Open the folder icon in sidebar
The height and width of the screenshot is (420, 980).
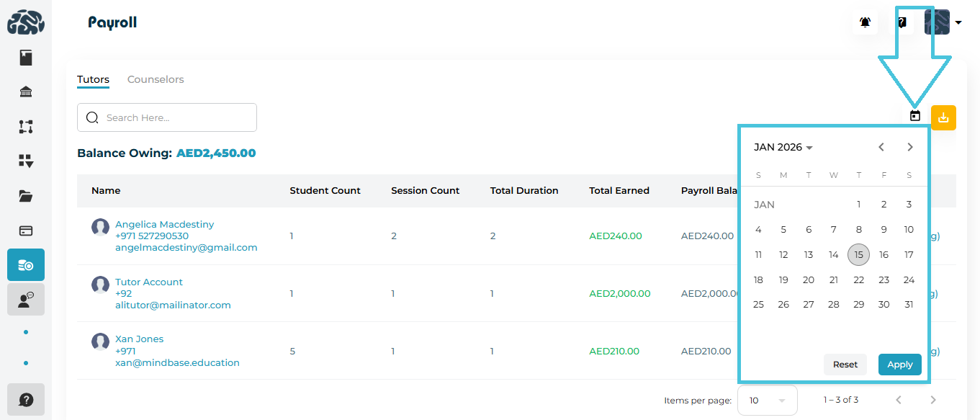pos(26,196)
